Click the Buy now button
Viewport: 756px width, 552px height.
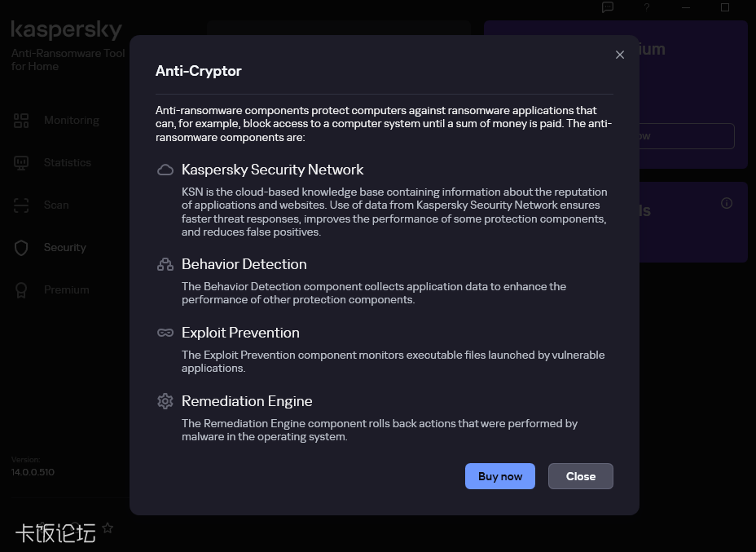500,476
